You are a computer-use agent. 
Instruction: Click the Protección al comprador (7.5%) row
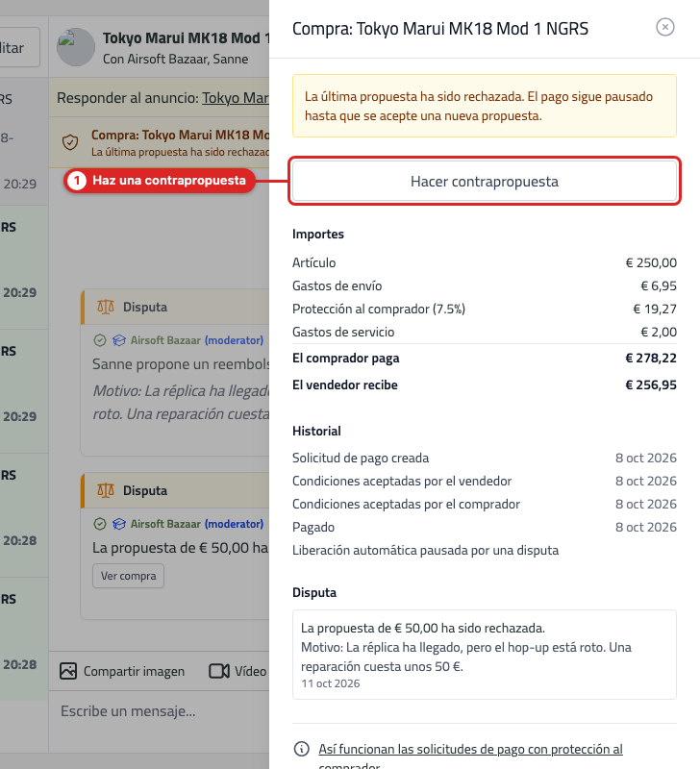coord(485,309)
